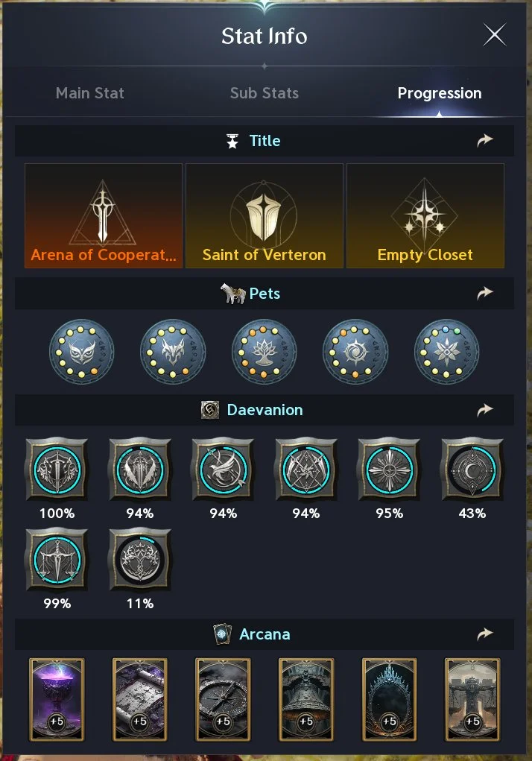Open the 43% crescent moon Daevanion icon
The height and width of the screenshot is (761, 532).
(x=472, y=470)
